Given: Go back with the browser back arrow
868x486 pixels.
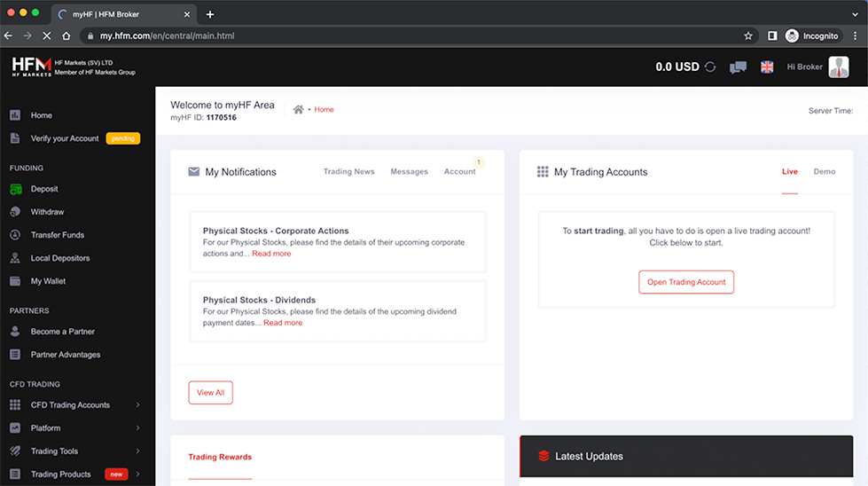Looking at the screenshot, I should [8, 36].
